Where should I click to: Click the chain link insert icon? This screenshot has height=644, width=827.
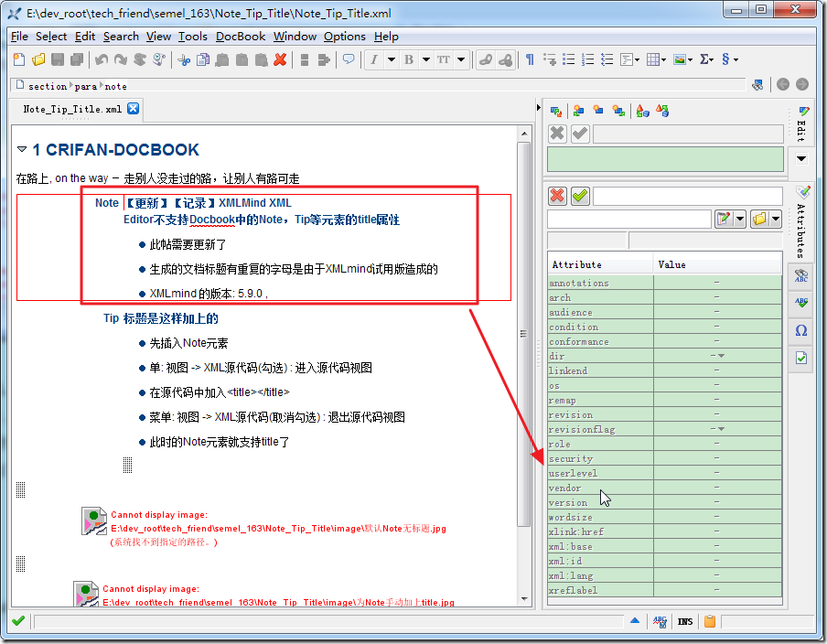[x=486, y=59]
